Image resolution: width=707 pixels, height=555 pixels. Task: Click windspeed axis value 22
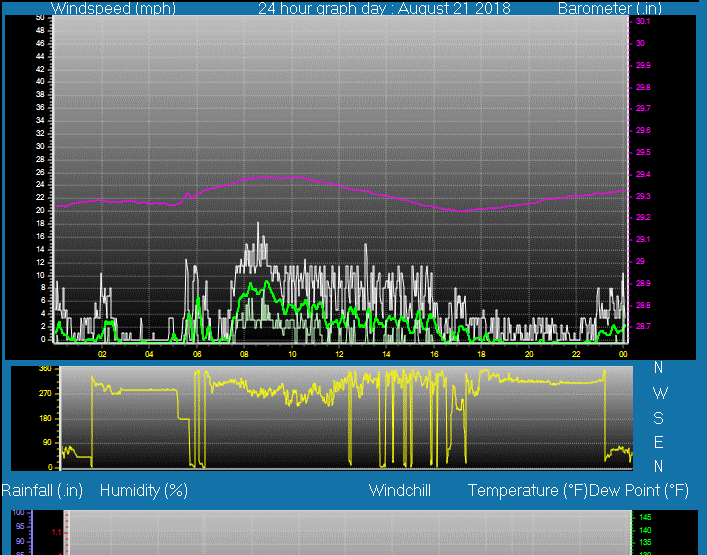click(40, 197)
